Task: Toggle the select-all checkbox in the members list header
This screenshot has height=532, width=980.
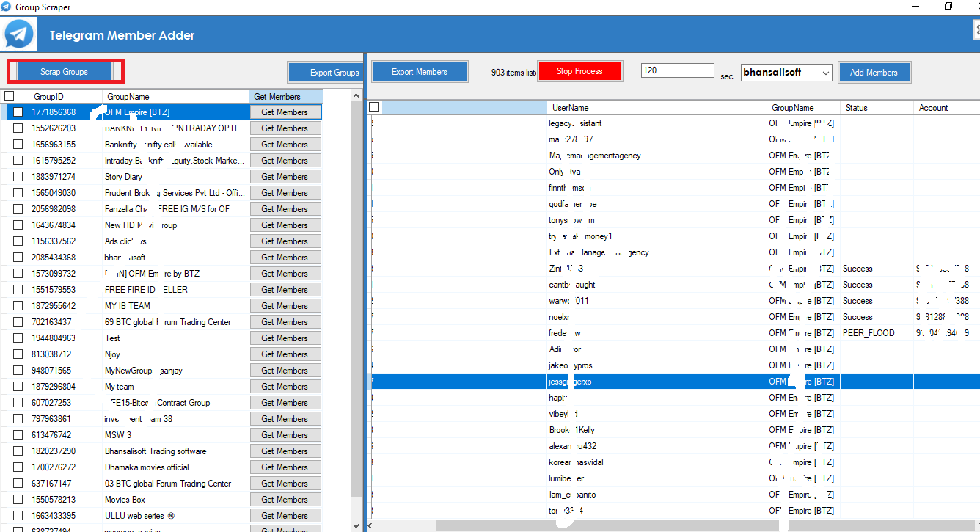Action: point(374,107)
